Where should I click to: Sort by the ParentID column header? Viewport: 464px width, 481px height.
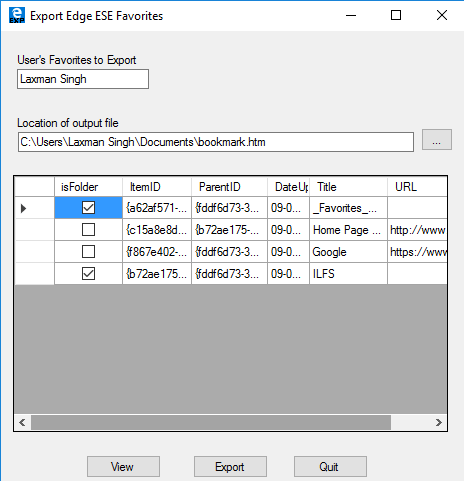click(229, 187)
